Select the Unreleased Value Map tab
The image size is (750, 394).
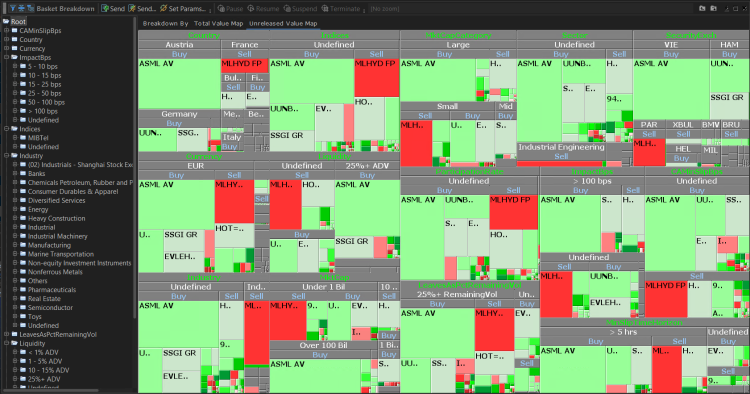coord(283,23)
